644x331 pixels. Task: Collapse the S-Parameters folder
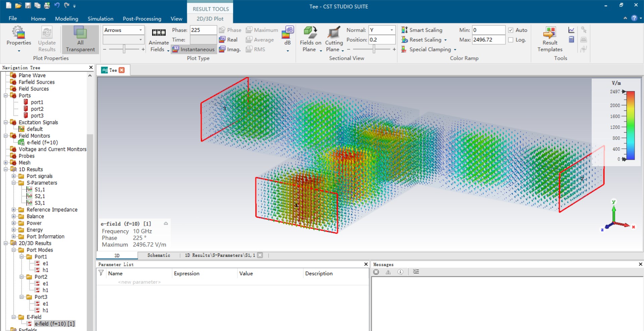coord(13,183)
